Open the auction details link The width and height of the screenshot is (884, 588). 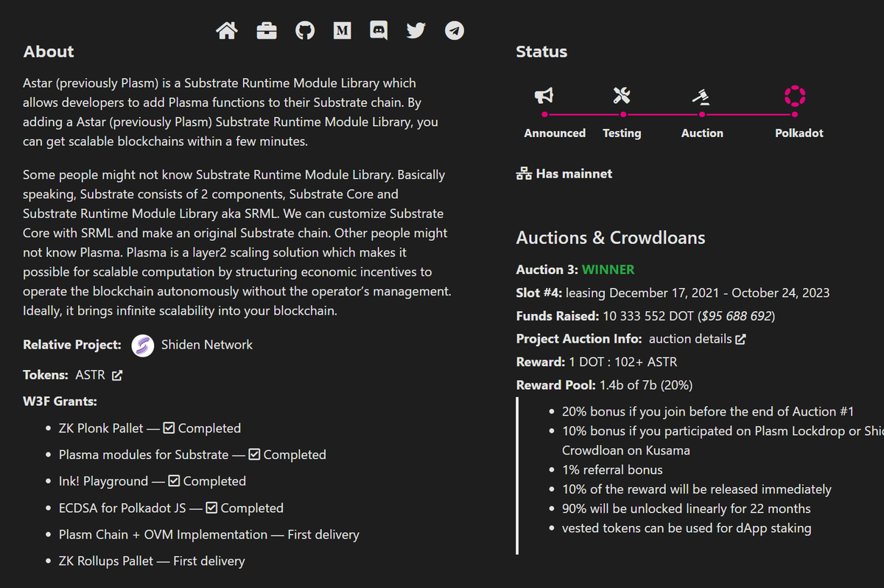[690, 339]
